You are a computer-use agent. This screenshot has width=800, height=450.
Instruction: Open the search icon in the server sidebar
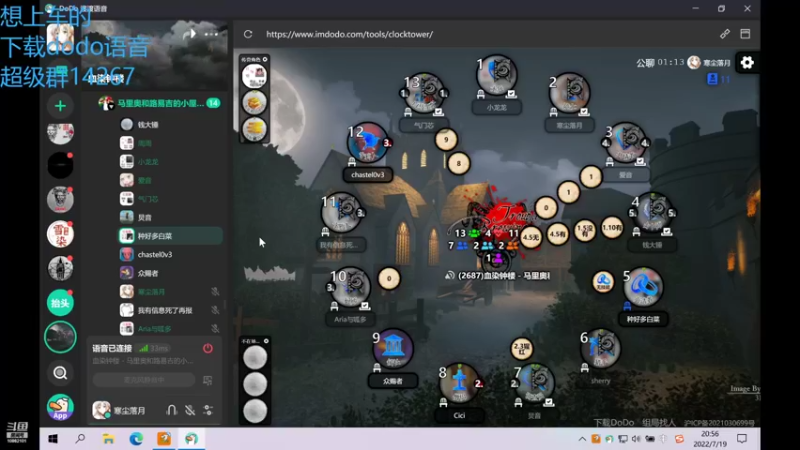60,373
